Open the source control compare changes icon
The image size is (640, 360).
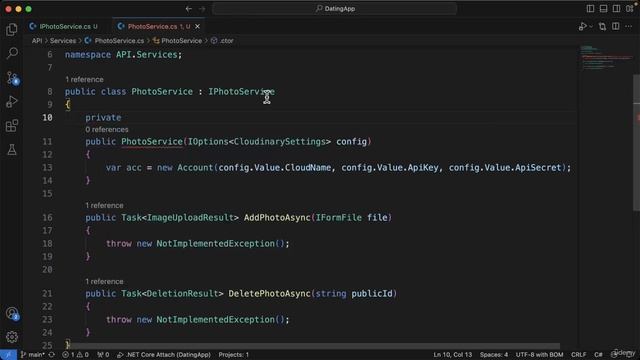602,27
